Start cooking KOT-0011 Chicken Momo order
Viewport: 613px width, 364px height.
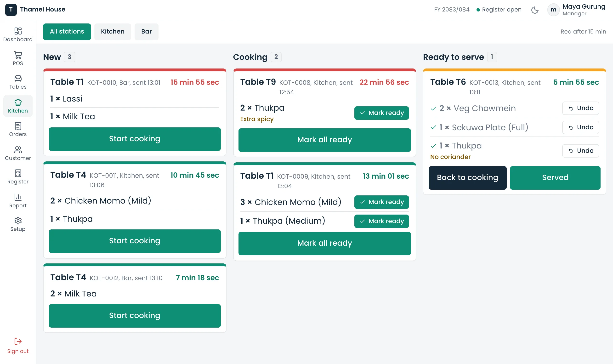click(135, 241)
